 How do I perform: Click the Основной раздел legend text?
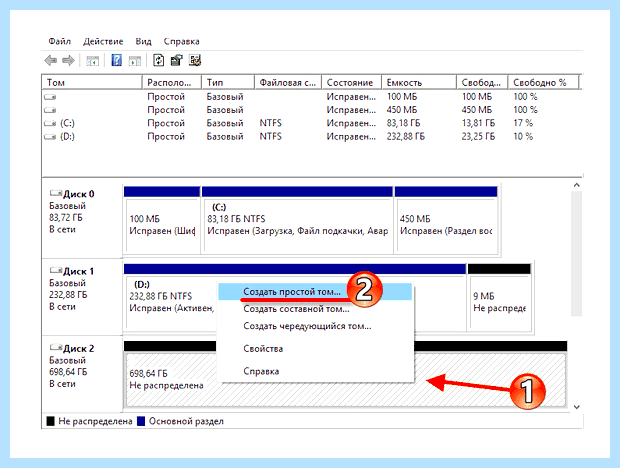pos(186,421)
